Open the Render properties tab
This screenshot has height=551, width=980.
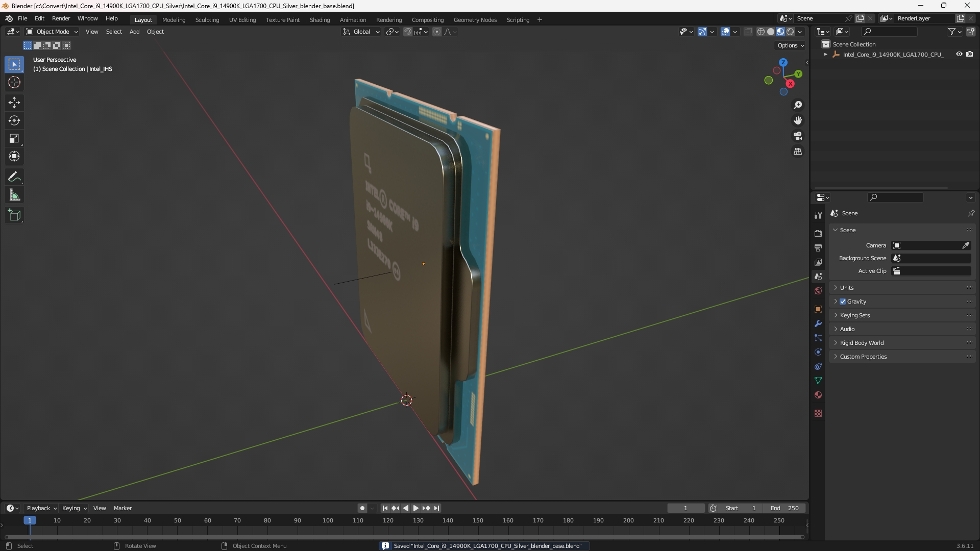[818, 233]
